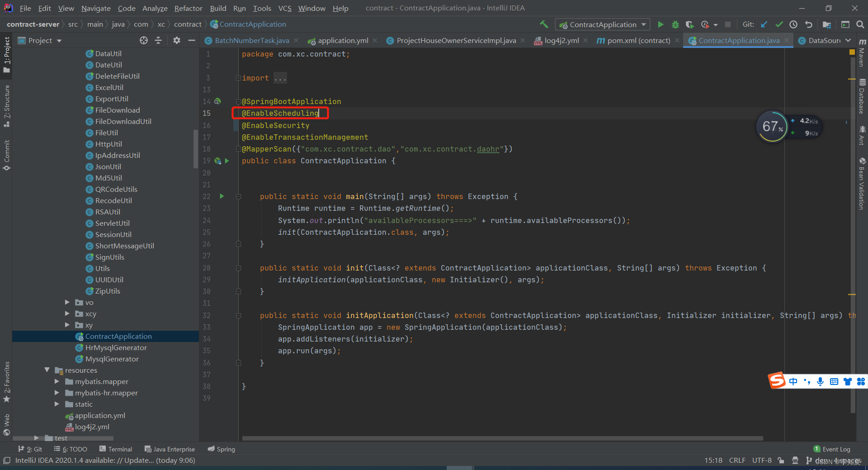This screenshot has width=868, height=470.
Task: Toggle read-only lock icon in status bar
Action: (781, 461)
